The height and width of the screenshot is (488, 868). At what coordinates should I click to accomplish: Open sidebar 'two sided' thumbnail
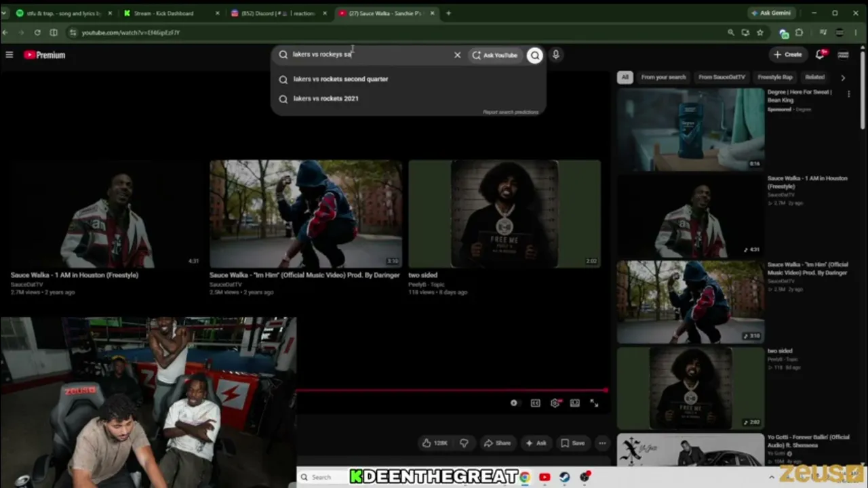pos(690,388)
